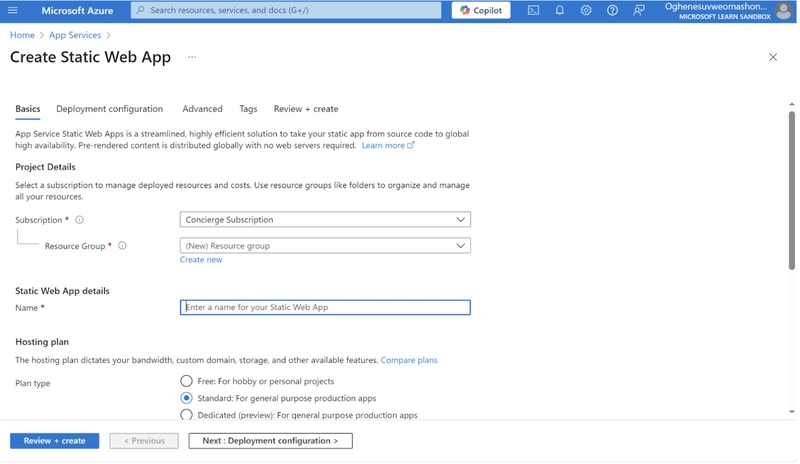Open Cloud Shell from the top bar
800x464 pixels.
pyautogui.click(x=533, y=10)
